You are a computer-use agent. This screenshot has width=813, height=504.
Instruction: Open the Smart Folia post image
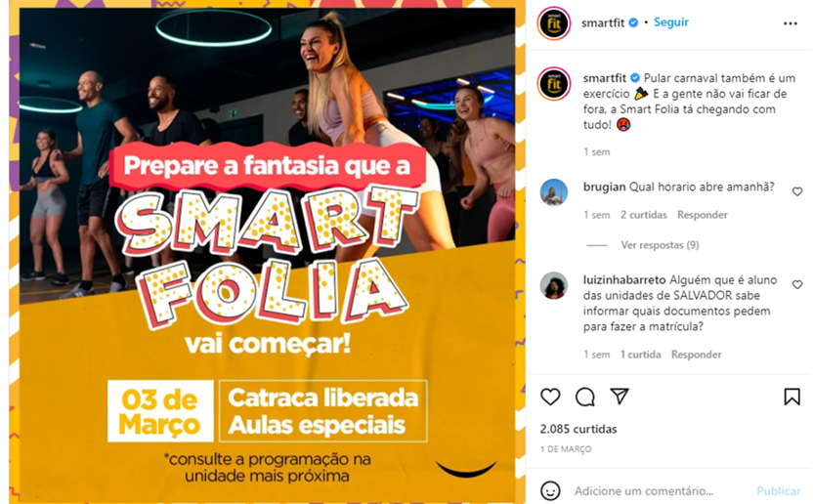tap(267, 252)
